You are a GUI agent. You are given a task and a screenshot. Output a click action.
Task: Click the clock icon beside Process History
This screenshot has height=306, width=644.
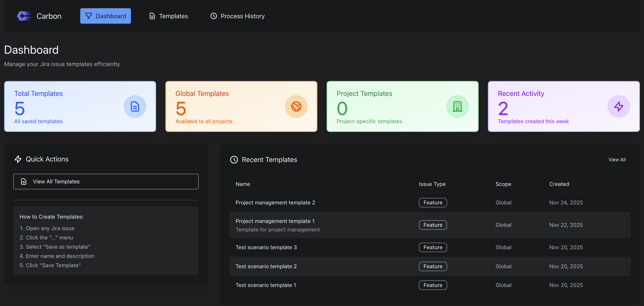click(x=214, y=16)
